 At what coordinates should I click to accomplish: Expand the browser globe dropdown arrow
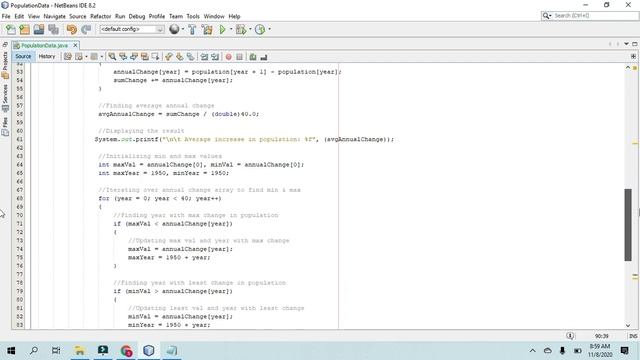click(182, 29)
